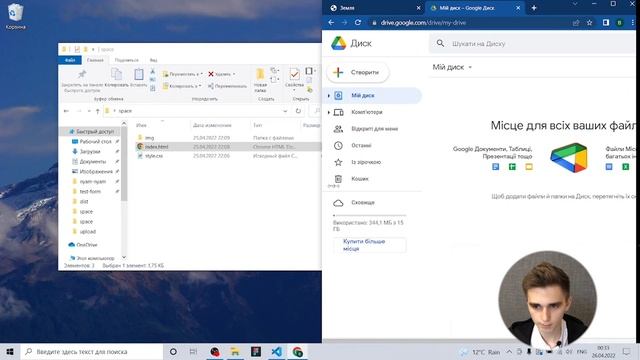Open Visual Studio Code from taskbar
The width and height of the screenshot is (640, 360).
click(276, 352)
